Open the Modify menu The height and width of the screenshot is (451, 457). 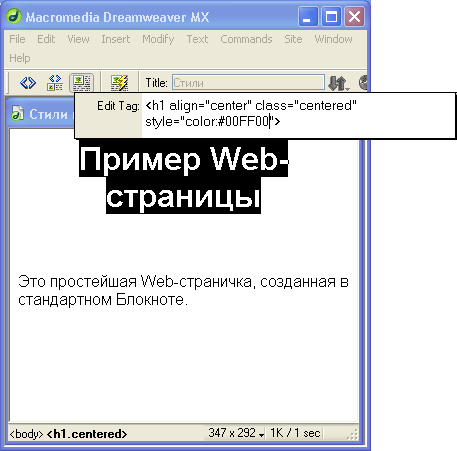(x=158, y=39)
